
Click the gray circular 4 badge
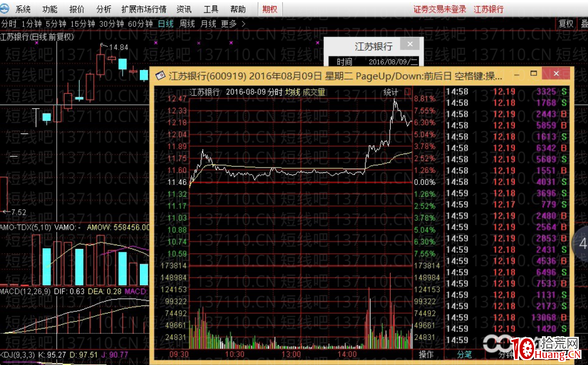pyautogui.click(x=582, y=244)
